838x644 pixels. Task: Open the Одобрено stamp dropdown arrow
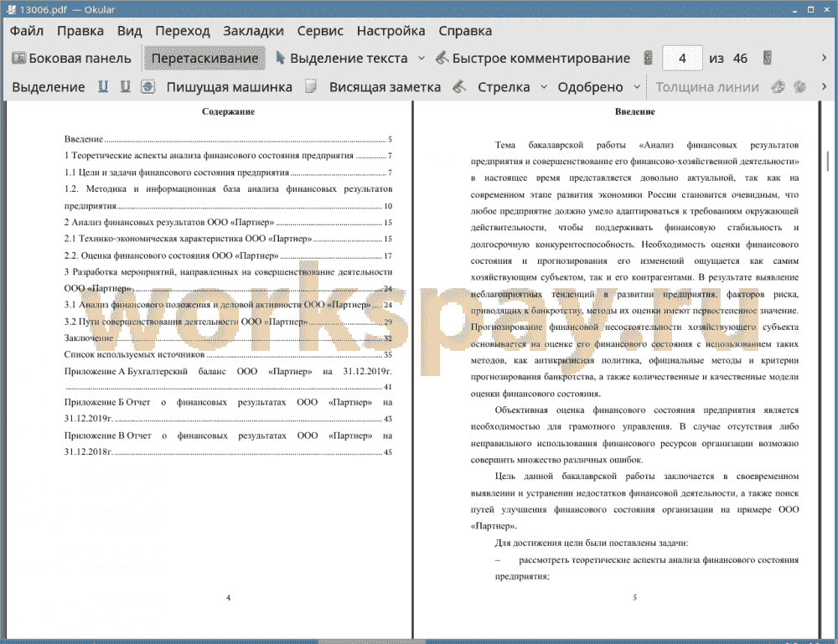click(637, 87)
